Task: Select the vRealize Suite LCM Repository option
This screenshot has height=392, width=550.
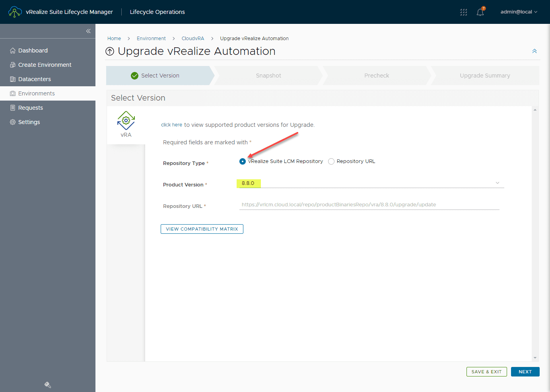Action: tap(242, 161)
